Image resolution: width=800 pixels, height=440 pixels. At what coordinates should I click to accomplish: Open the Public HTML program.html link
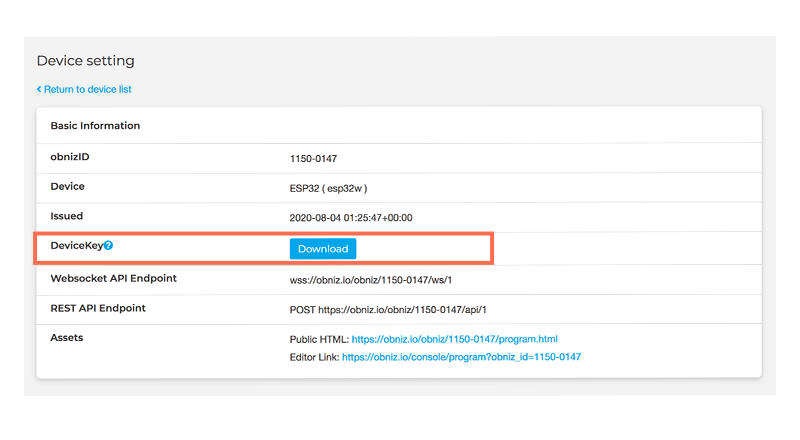tap(455, 339)
